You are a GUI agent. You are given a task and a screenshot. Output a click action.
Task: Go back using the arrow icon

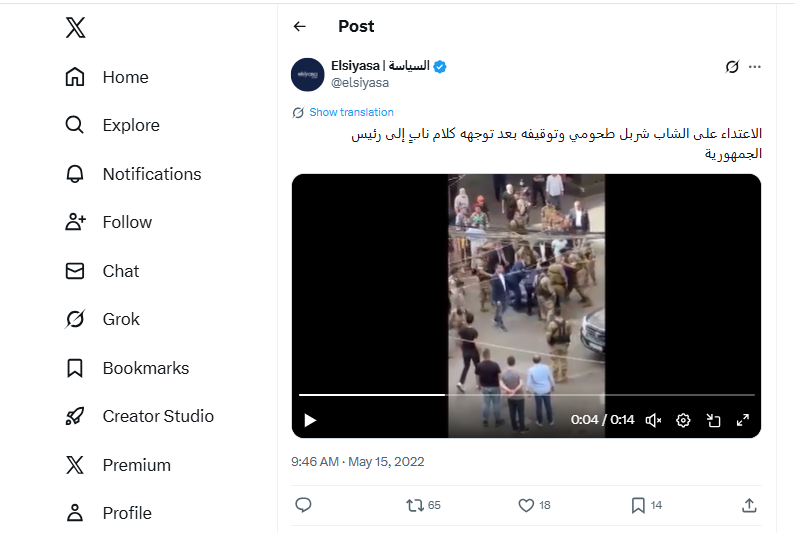300,27
